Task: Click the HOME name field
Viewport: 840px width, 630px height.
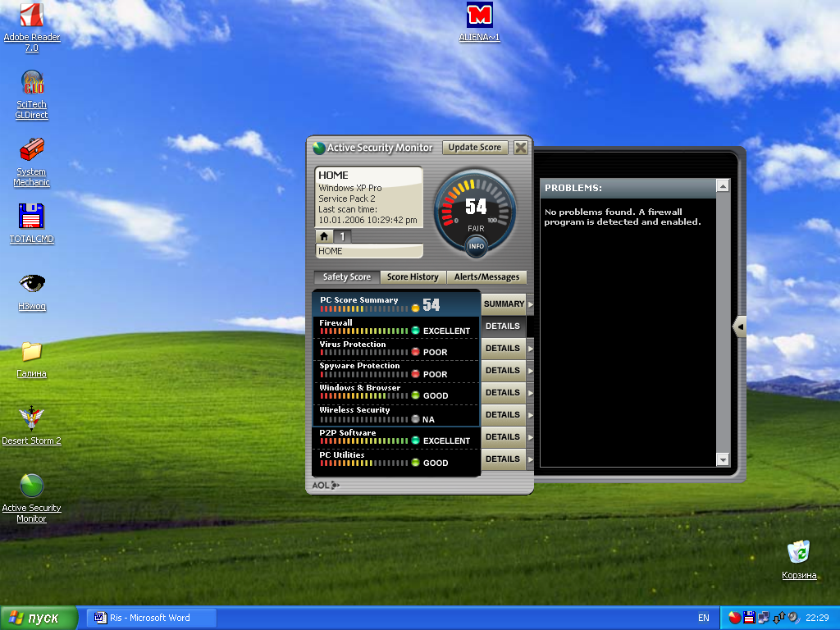Action: pos(369,251)
